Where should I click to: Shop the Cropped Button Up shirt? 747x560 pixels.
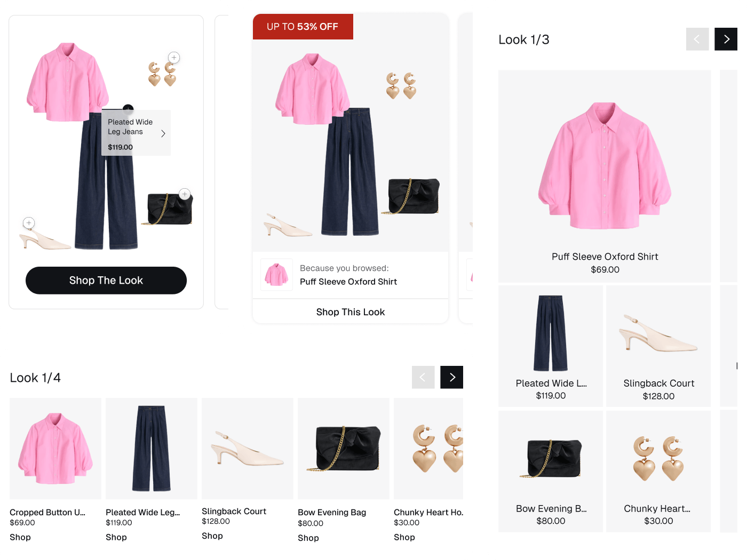click(x=20, y=537)
